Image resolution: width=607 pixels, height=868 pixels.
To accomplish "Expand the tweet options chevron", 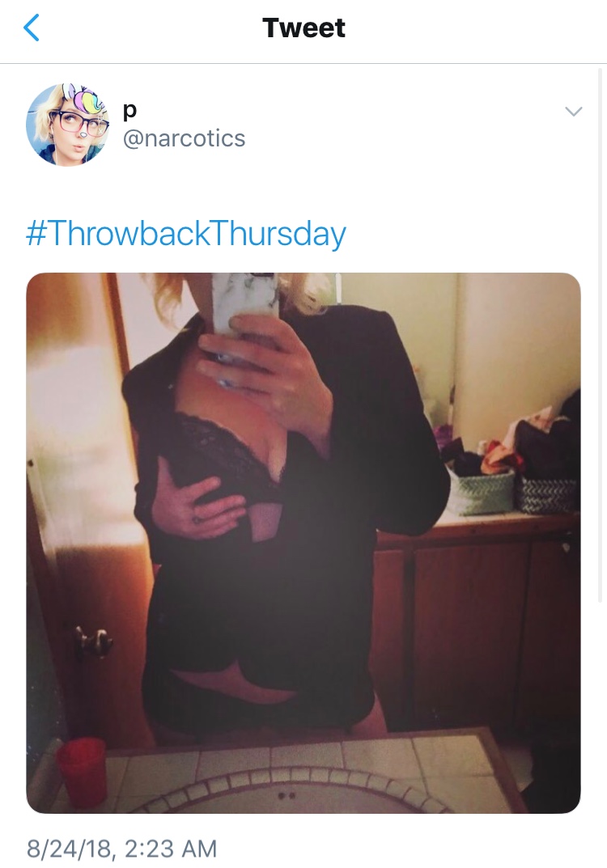I will pyautogui.click(x=573, y=112).
